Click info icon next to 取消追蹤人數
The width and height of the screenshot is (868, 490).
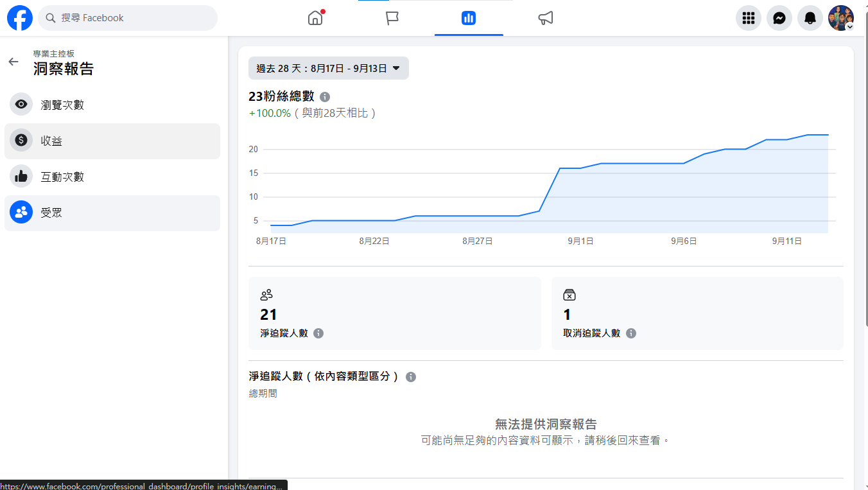[631, 333]
